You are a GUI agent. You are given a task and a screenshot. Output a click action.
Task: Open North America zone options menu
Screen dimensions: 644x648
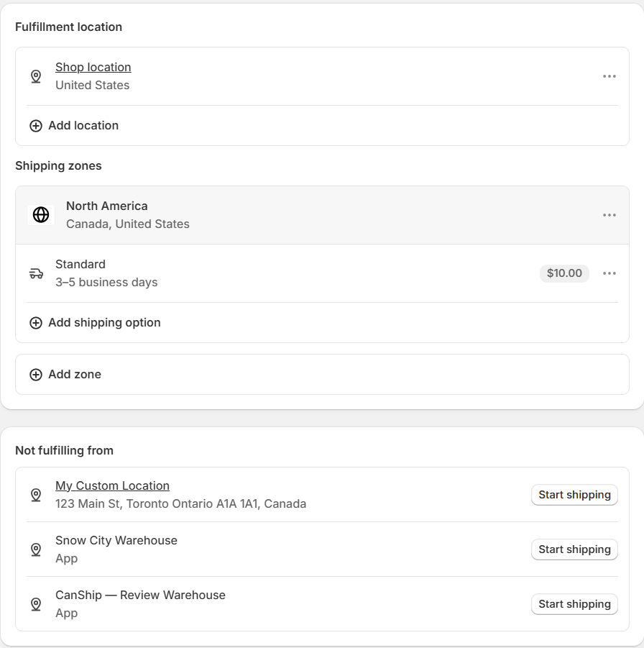pyautogui.click(x=609, y=215)
